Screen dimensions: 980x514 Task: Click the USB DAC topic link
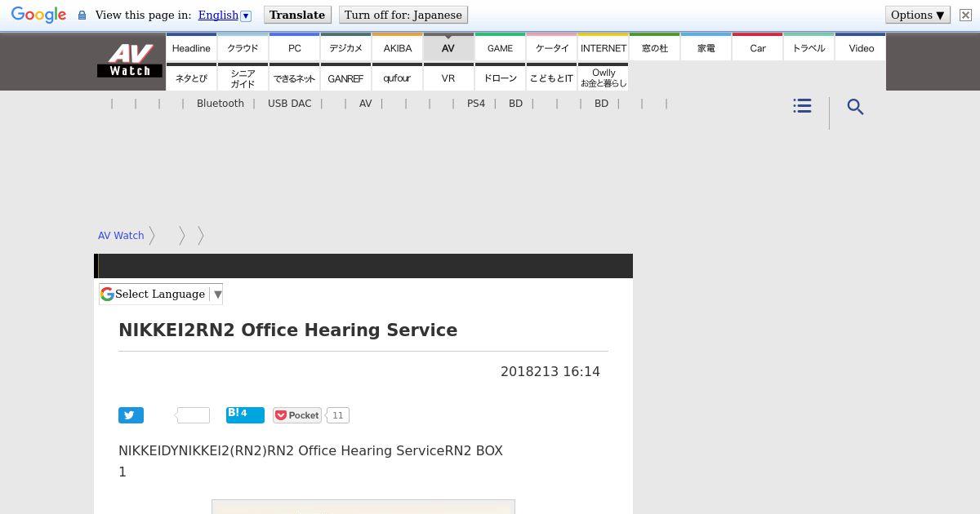tap(290, 104)
